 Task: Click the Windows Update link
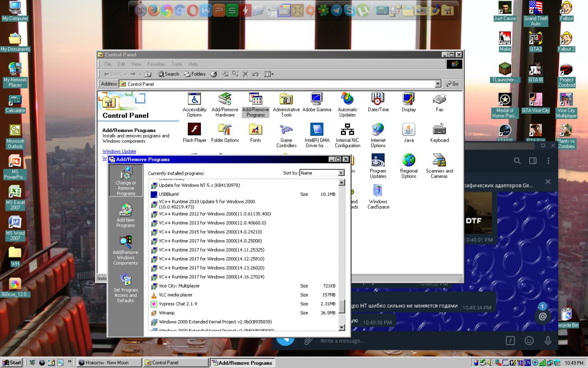pos(119,151)
